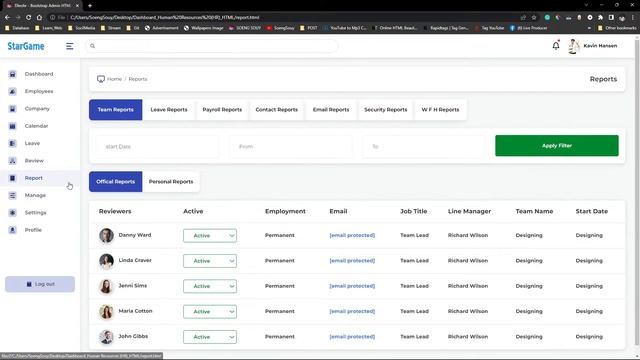Switch to W F H Reports tab
Viewport: 640px width, 360px height.
click(x=440, y=110)
